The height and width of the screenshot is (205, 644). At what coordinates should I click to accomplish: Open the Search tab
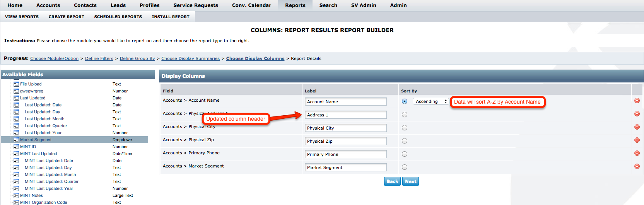coord(328,5)
